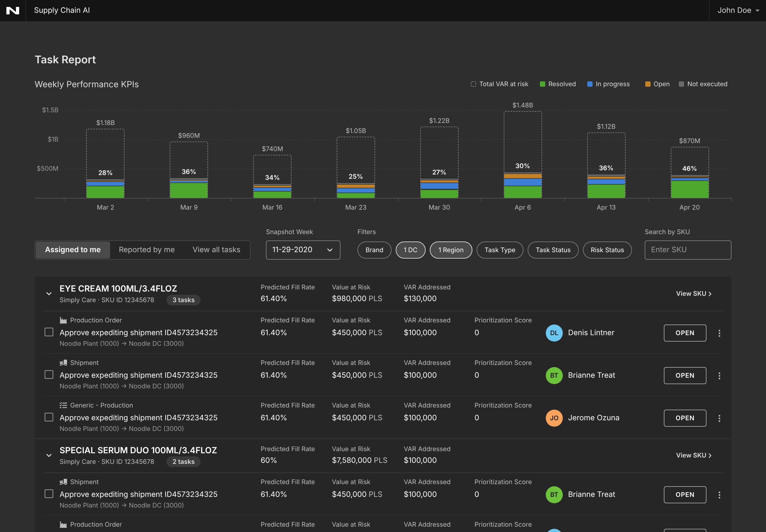Viewport: 766px width, 532px height.
Task: Click the $980,000 PLS value at risk
Action: 357,299
